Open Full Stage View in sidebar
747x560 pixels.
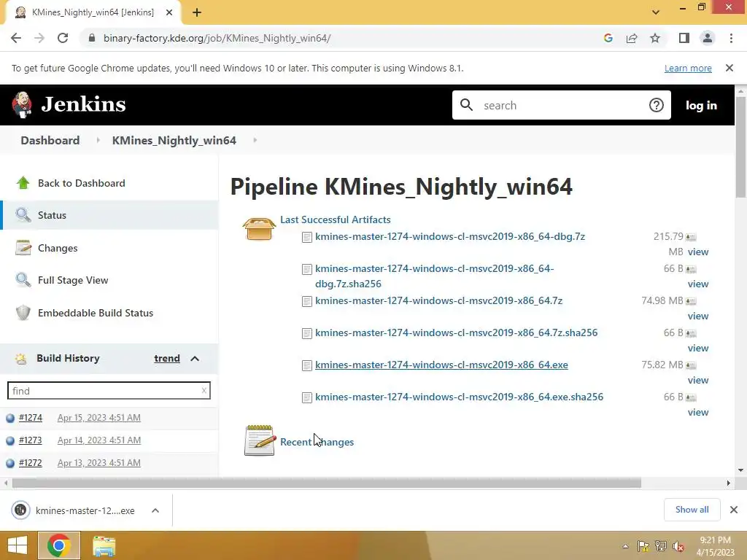73,280
